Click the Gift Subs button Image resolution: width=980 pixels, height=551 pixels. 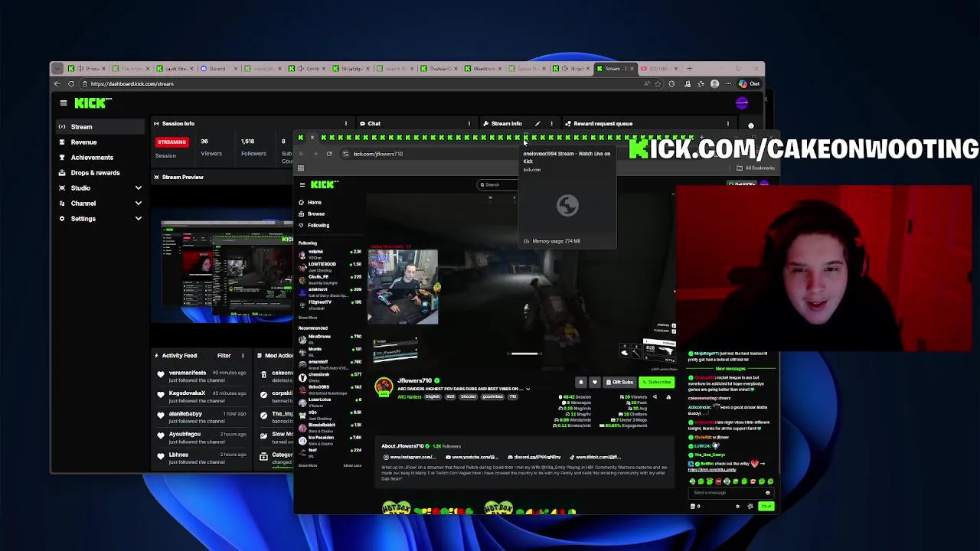[620, 382]
